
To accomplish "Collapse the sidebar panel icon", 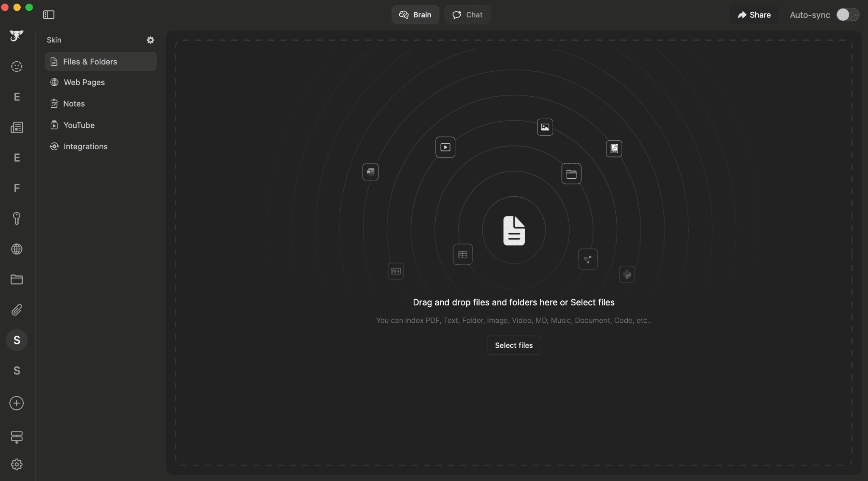I will [x=49, y=15].
